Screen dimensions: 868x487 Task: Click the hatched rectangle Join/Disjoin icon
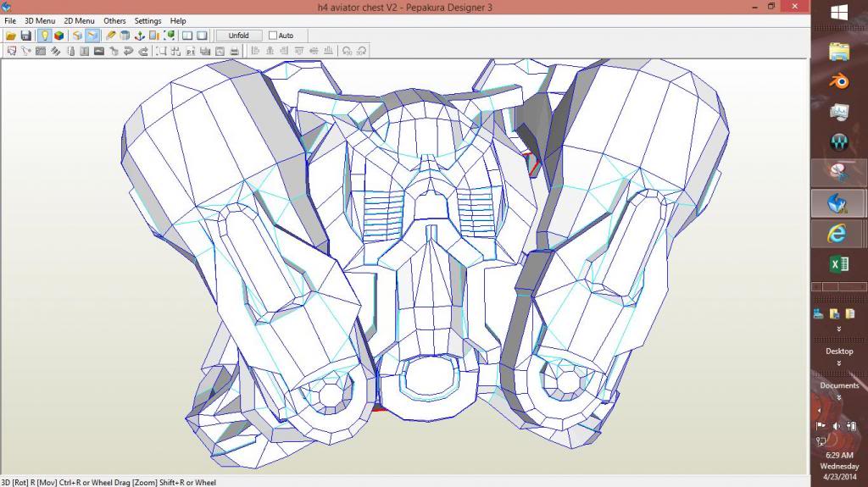41,51
